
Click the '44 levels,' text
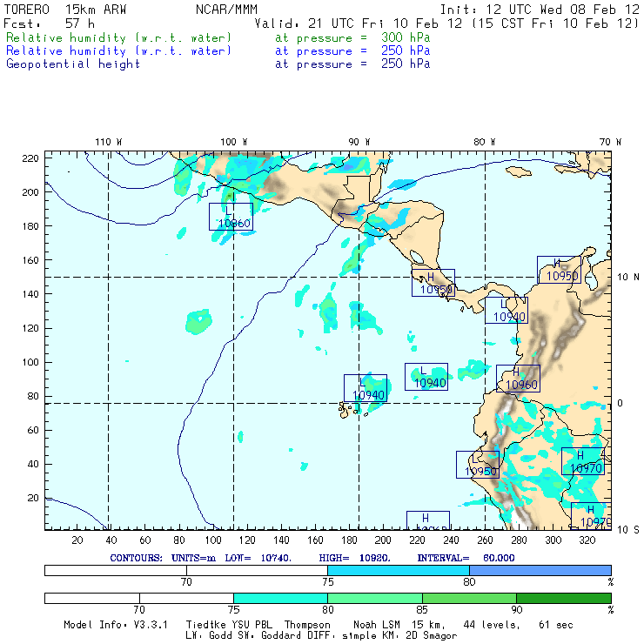tap(492, 625)
